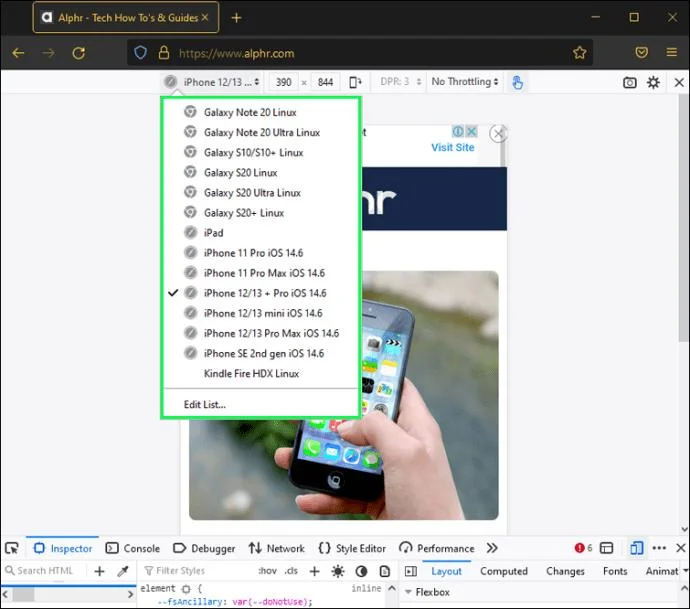690x609 pixels.
Task: Choose iPhone 12/13 mini iOS 14.6
Action: pyautogui.click(x=260, y=313)
